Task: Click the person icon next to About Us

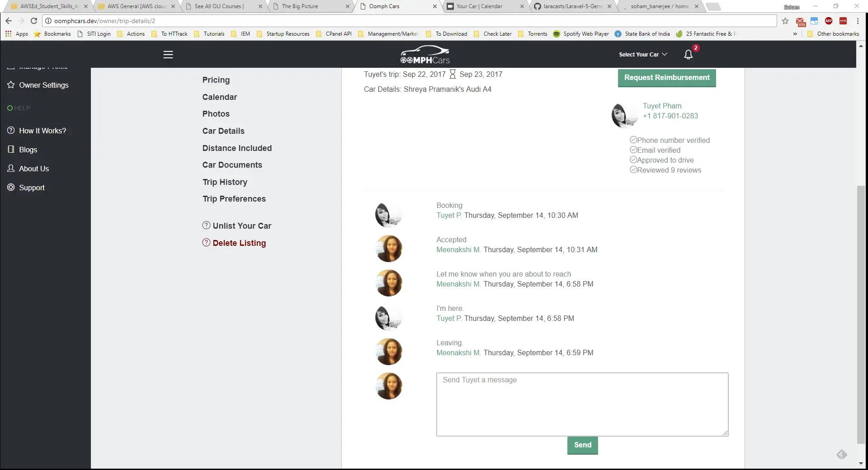Action: pos(10,169)
